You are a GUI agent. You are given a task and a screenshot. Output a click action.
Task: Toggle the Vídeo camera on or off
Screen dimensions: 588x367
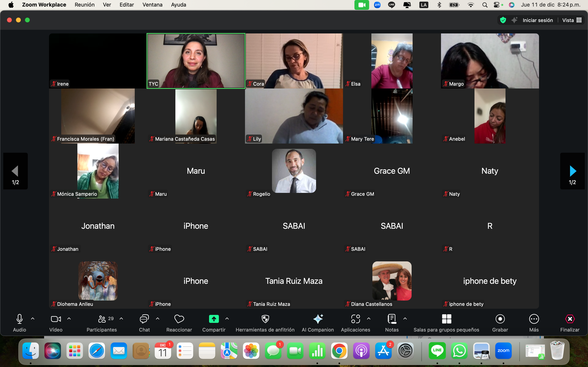point(56,319)
